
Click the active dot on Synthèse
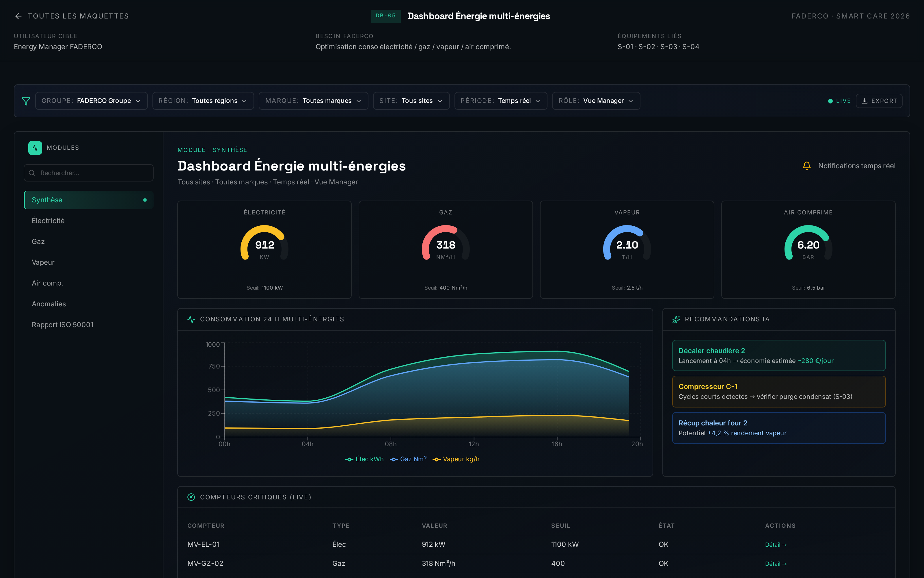click(x=145, y=200)
